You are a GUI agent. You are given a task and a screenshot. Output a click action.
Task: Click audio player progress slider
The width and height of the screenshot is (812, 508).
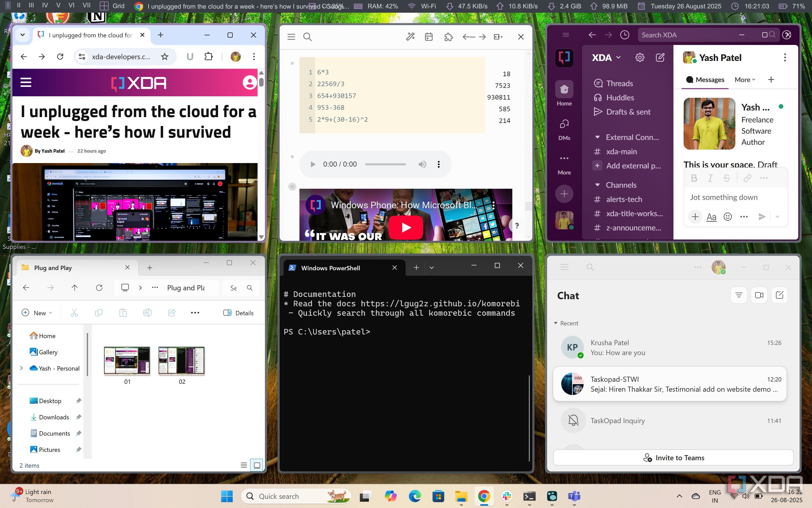pyautogui.click(x=385, y=164)
